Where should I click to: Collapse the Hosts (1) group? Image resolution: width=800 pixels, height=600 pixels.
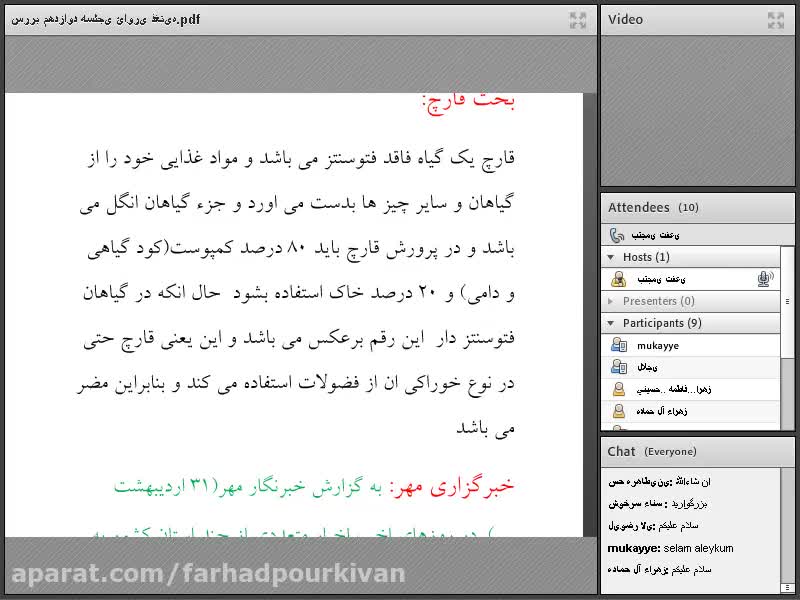click(611, 257)
